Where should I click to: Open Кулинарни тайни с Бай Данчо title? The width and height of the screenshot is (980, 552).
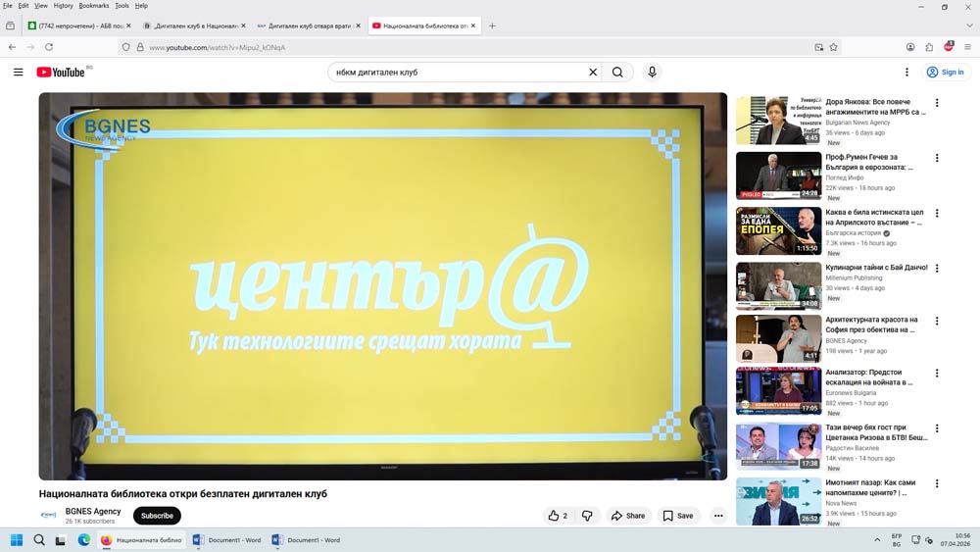tap(876, 268)
